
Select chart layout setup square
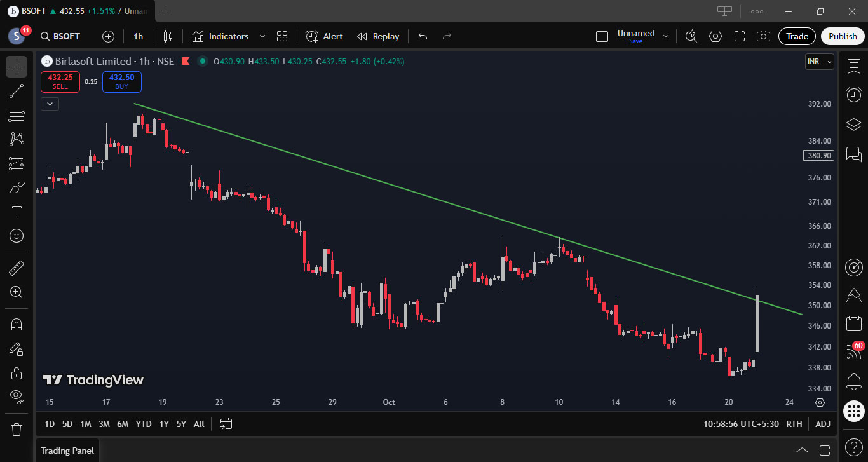tap(602, 36)
